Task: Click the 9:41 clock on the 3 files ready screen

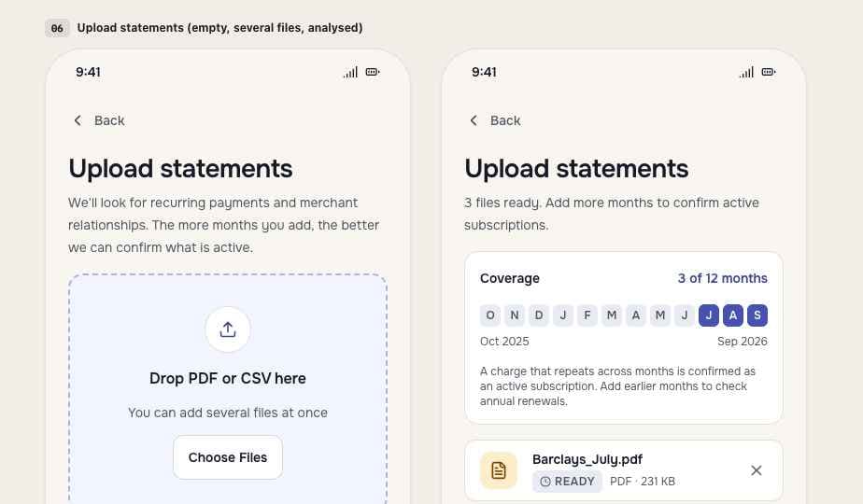Action: (485, 72)
